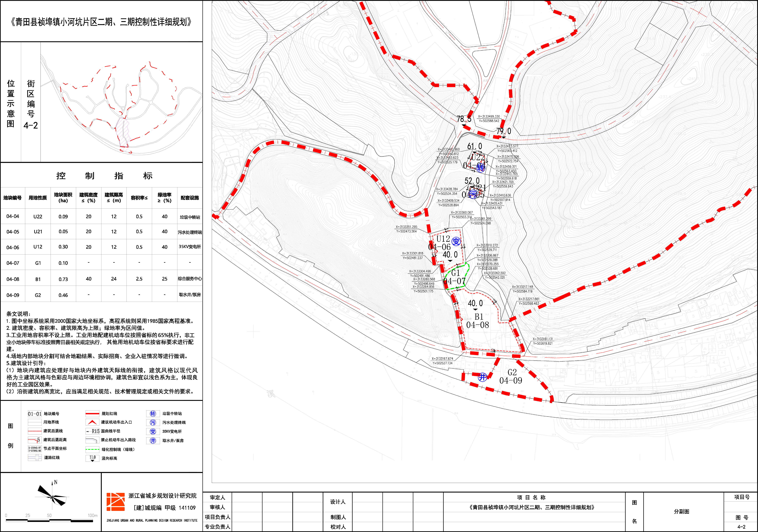Click the 垃圾中转站 '转' symbol in the legend

pyautogui.click(x=153, y=414)
